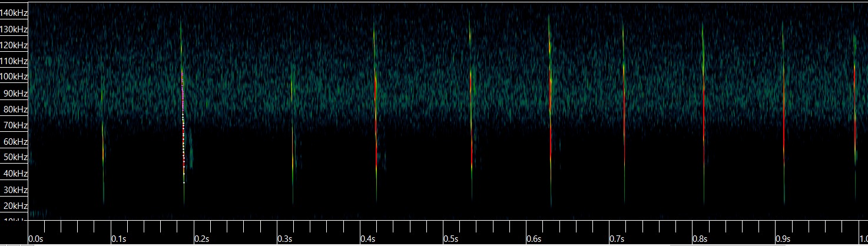Click the 100kHz frequency axis label
Screen dimensions: 868x246
14,77
